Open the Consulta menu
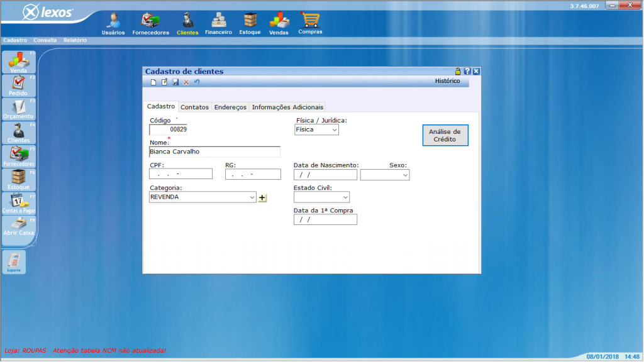 pos(45,40)
